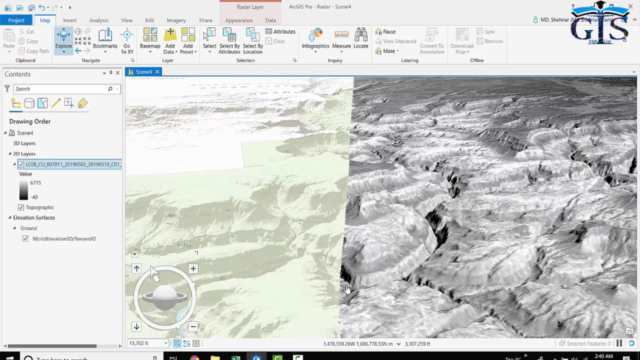Show List By Selection view

tap(42, 103)
